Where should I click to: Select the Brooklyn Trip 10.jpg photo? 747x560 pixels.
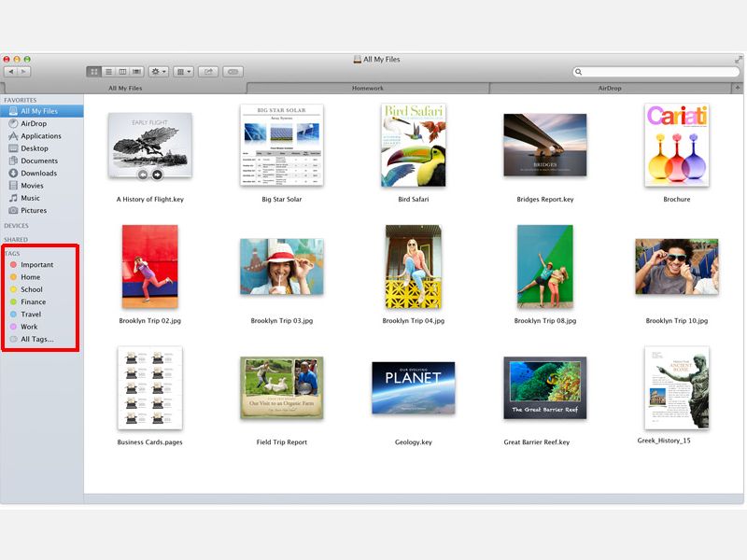[x=676, y=267]
